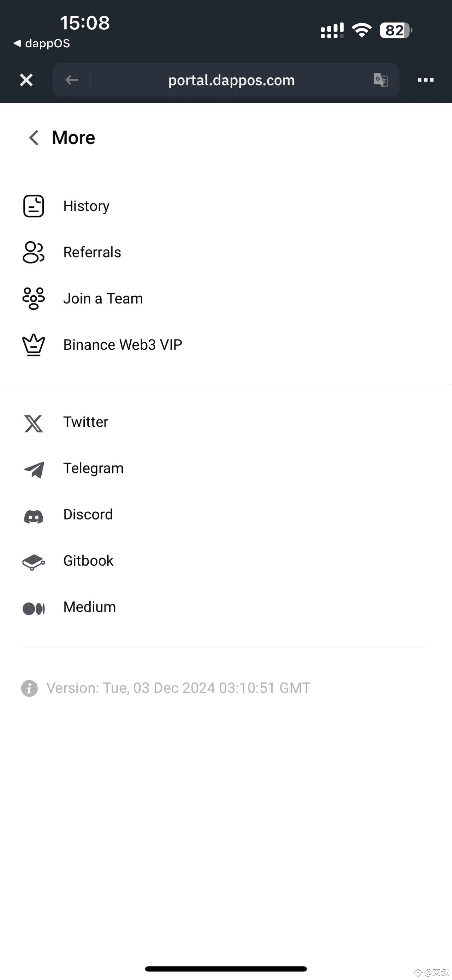Screen dimensions: 452x980
Task: Tap the Referrals people icon
Action: pyautogui.click(x=34, y=252)
